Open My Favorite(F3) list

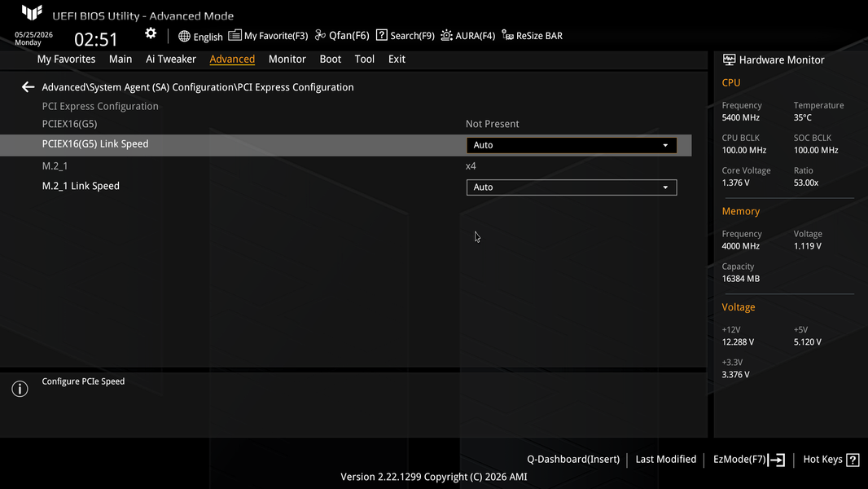pyautogui.click(x=268, y=35)
